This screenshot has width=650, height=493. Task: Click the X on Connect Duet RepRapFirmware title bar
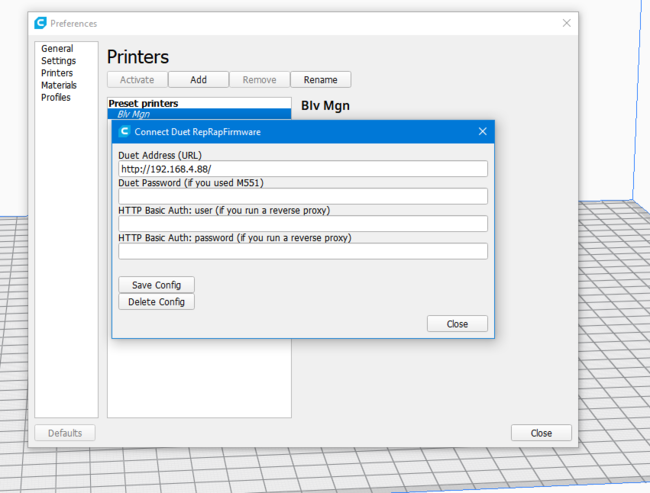[483, 131]
